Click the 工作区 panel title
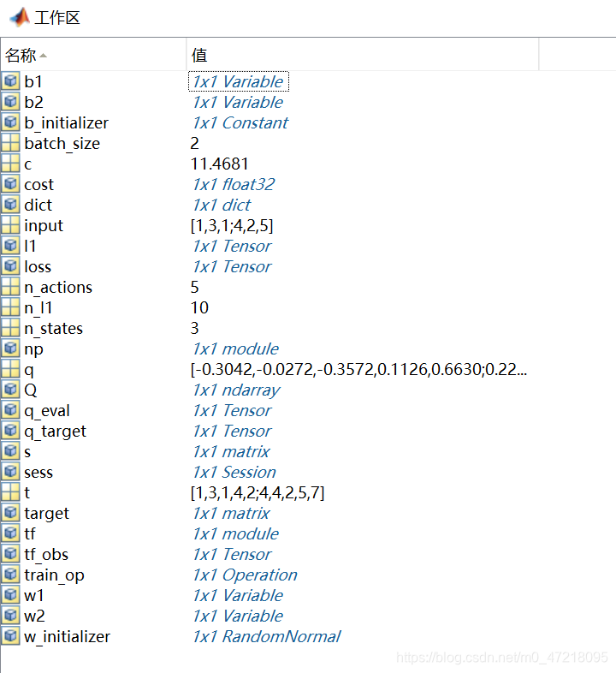The width and height of the screenshot is (616, 673). click(x=57, y=18)
